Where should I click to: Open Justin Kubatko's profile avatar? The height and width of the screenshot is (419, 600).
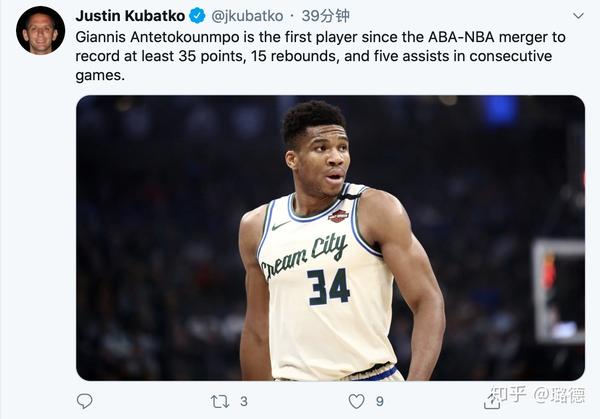pyautogui.click(x=40, y=30)
